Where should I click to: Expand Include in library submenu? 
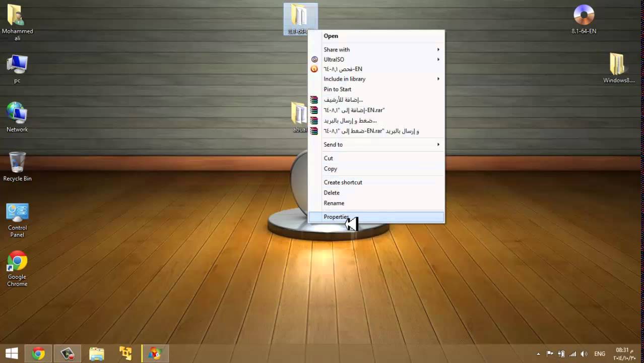point(376,79)
